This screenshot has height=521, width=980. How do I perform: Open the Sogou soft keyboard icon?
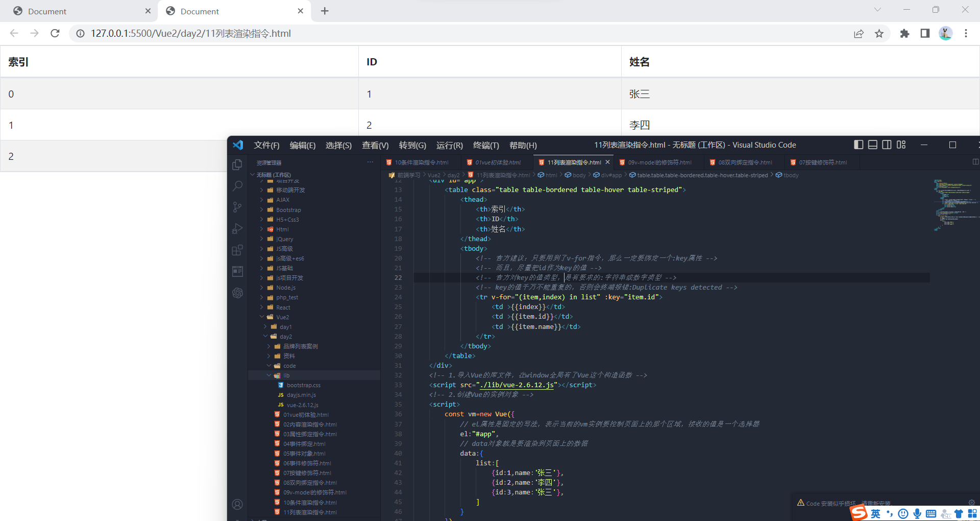coord(931,514)
